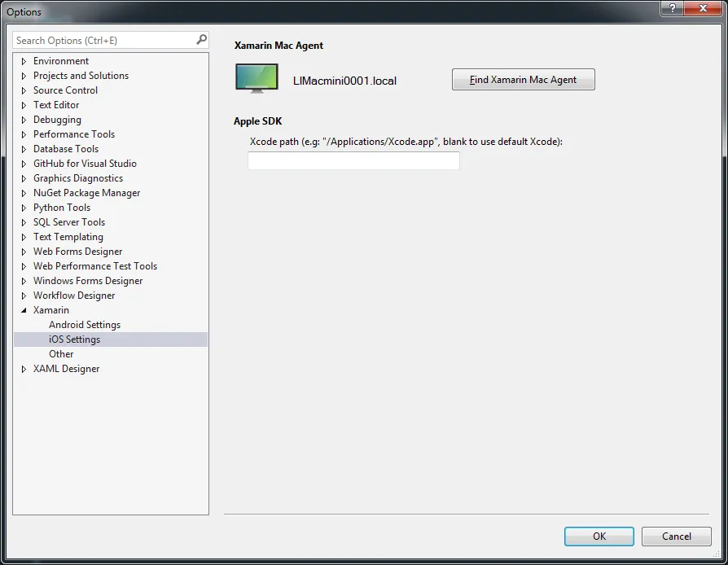This screenshot has width=728, height=565.
Task: Click the search magnifier icon
Action: click(201, 40)
